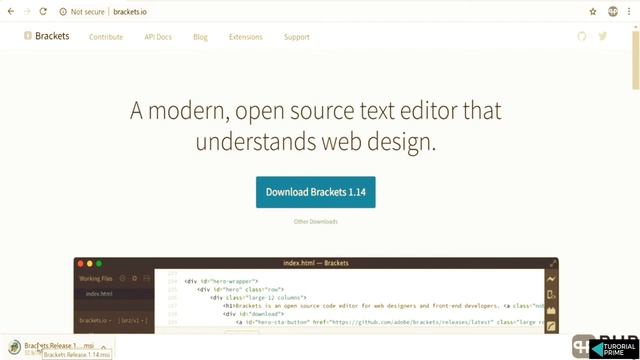Open the Extensions nav item
Screen dimensions: 640x360
[246, 37]
